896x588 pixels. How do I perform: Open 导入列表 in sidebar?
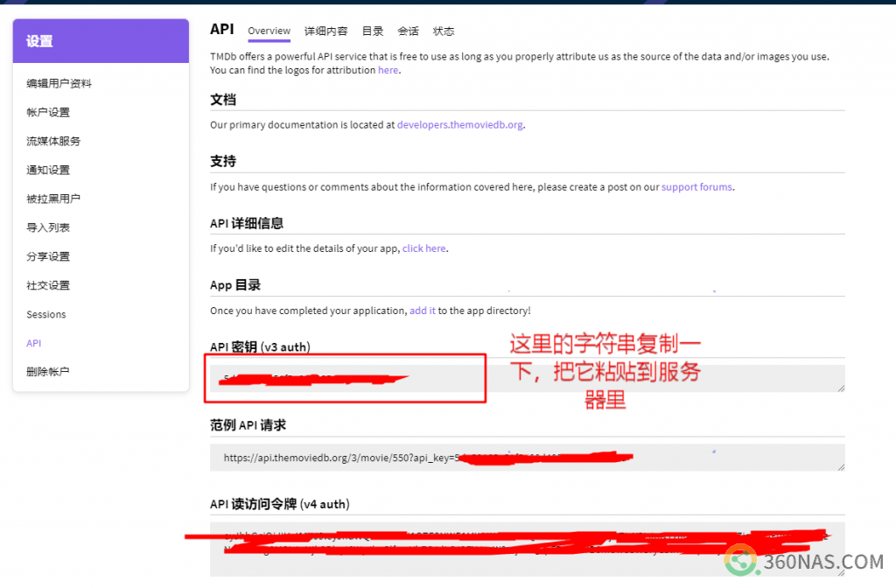pos(48,227)
